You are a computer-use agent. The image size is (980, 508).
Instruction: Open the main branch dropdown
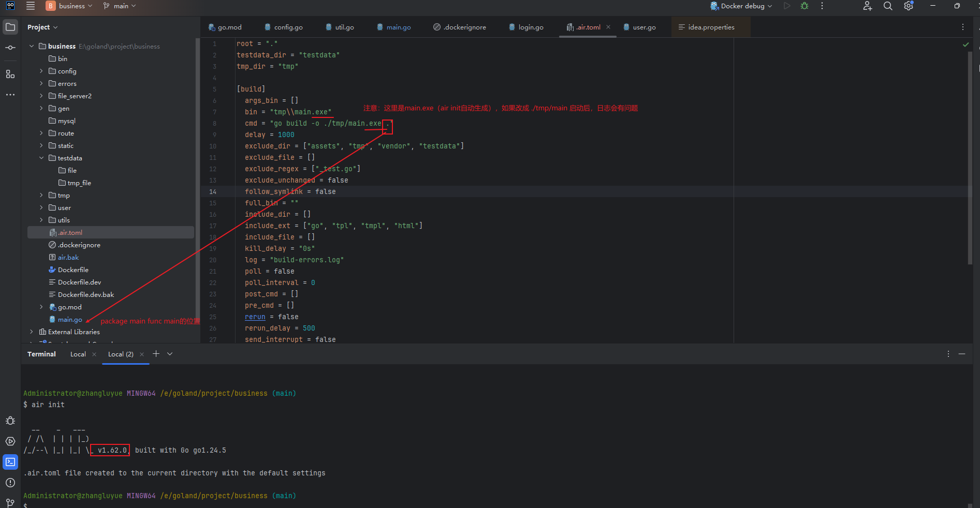tap(120, 6)
